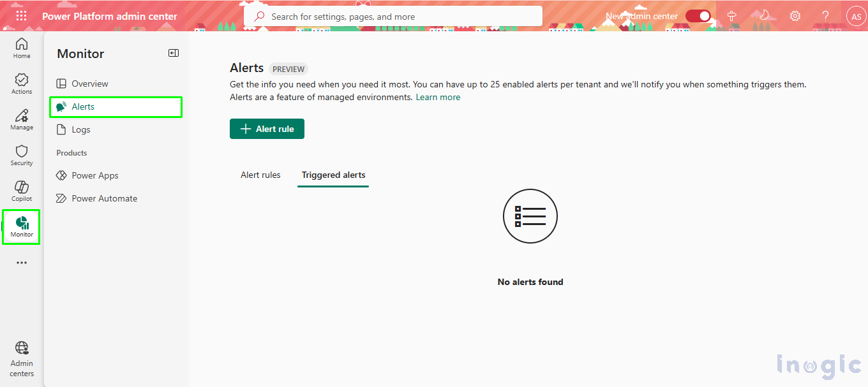Screen dimensions: 868x387
Task: Create a new Alert rule
Action: [267, 128]
